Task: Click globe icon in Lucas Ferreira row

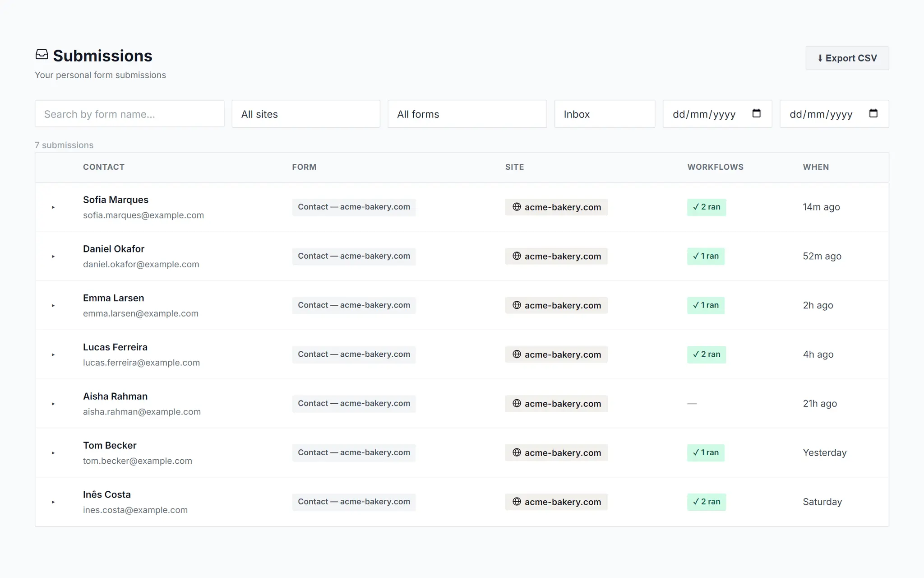Action: click(x=517, y=354)
